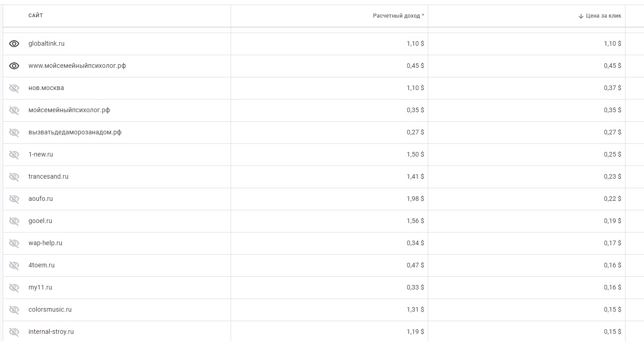Select the internal-stroy.ru site name
The width and height of the screenshot is (644, 351).
click(51, 332)
